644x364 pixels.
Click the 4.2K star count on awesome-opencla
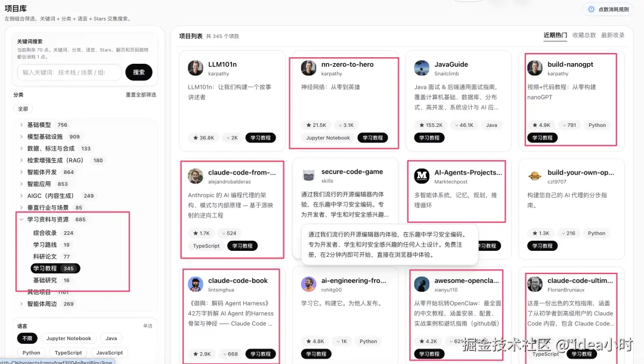coord(428,341)
